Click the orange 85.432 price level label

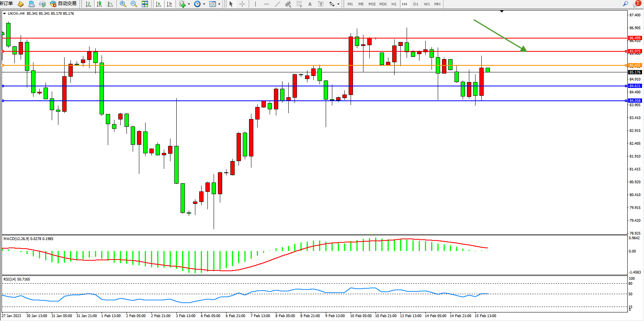tap(635, 65)
